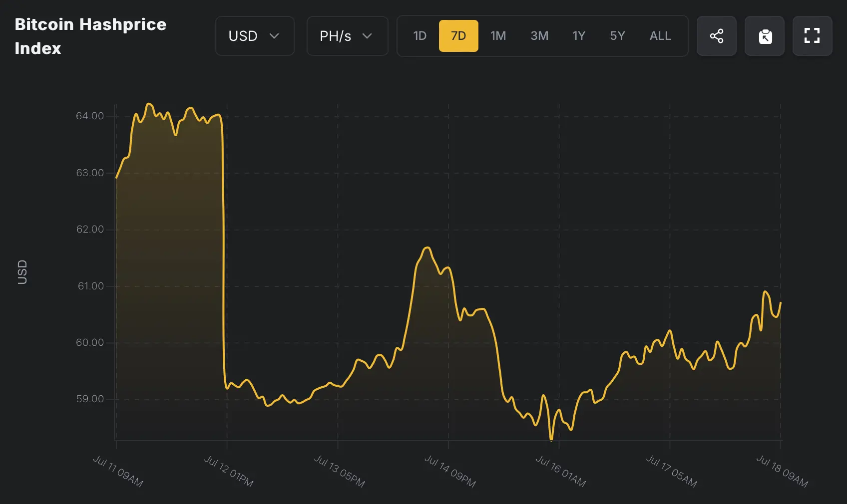Viewport: 847px width, 504px height.
Task: Open the PH/s hashrate unit dropdown
Action: (347, 36)
